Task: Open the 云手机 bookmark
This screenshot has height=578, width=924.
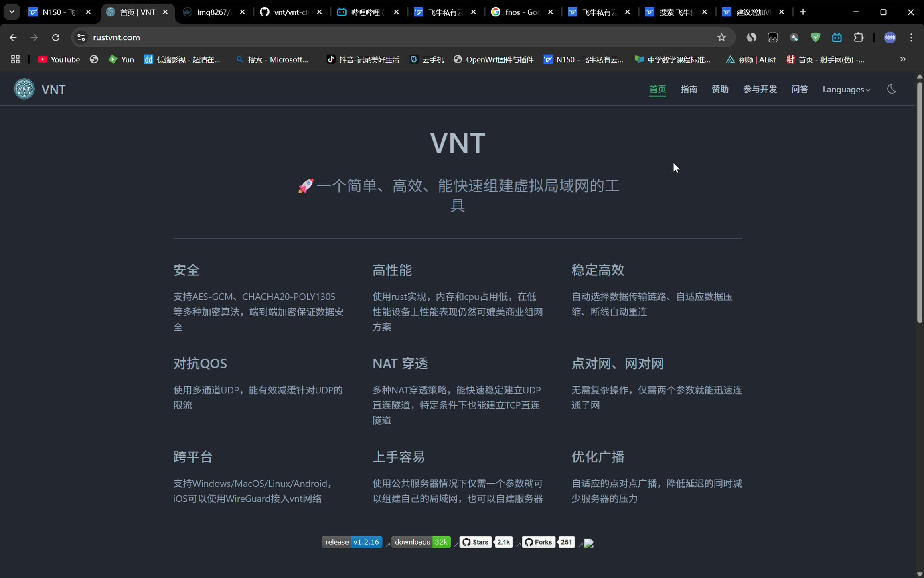Action: click(x=427, y=59)
